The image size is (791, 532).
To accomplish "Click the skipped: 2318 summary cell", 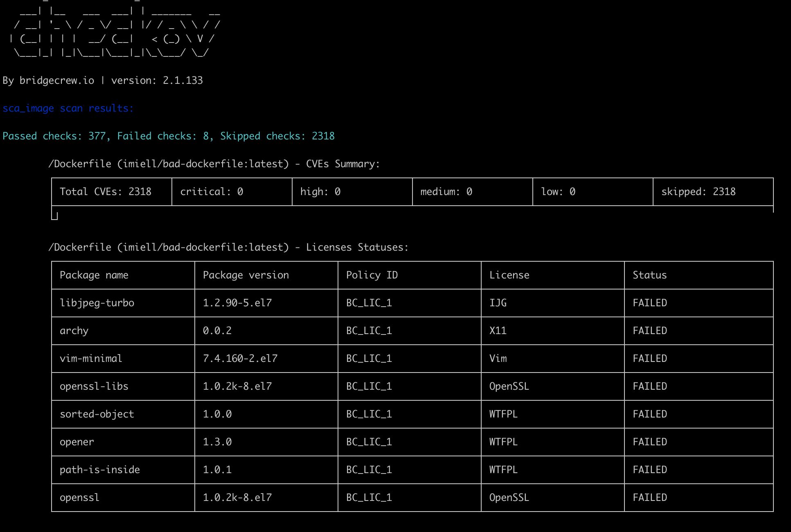I will pyautogui.click(x=698, y=192).
